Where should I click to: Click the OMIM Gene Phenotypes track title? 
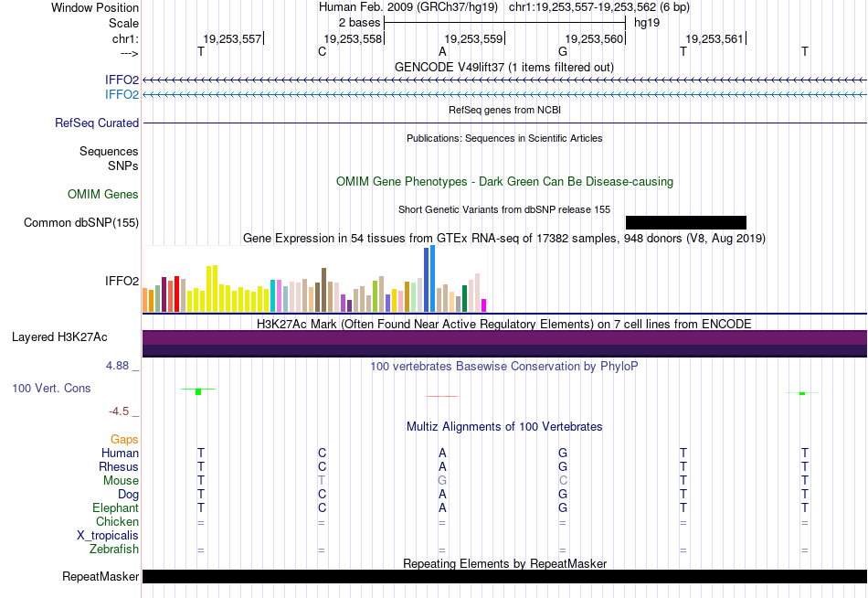click(504, 181)
